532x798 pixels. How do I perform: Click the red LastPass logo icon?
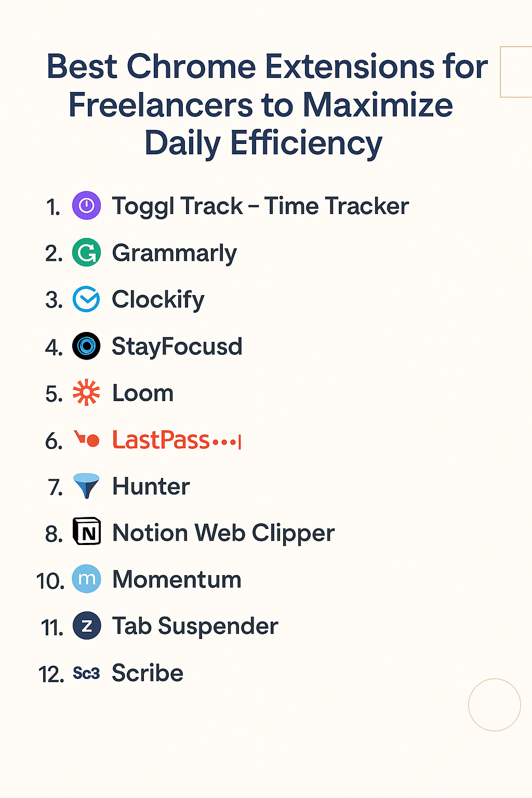[x=87, y=440]
